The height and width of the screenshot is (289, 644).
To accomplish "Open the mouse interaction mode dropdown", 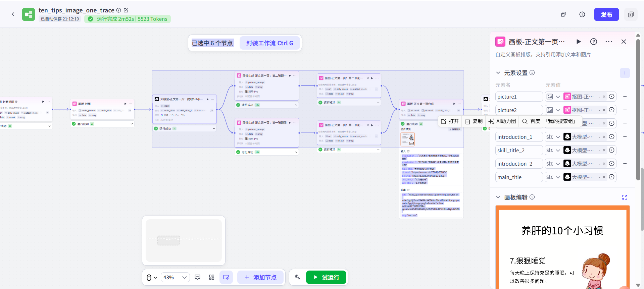I will click(152, 278).
